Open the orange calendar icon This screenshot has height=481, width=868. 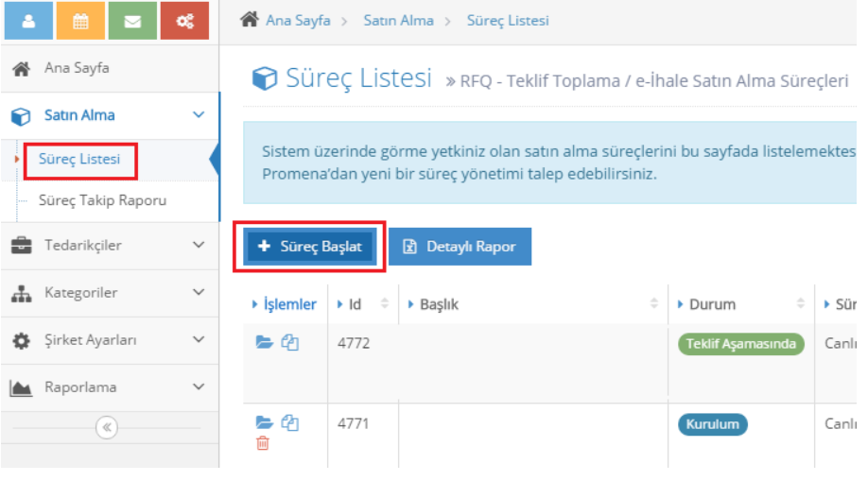[x=80, y=21]
